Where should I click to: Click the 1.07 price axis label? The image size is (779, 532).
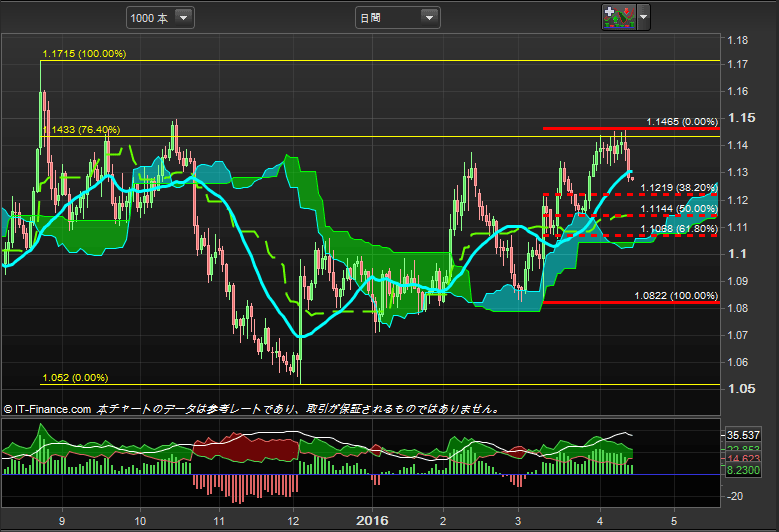click(x=738, y=335)
